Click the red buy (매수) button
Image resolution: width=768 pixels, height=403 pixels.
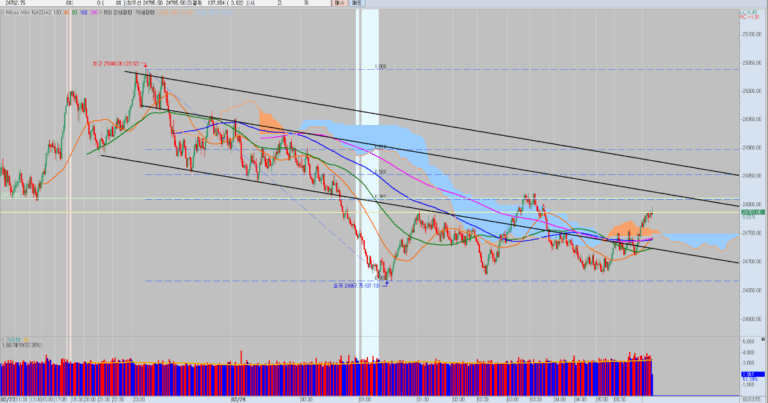pyautogui.click(x=339, y=3)
